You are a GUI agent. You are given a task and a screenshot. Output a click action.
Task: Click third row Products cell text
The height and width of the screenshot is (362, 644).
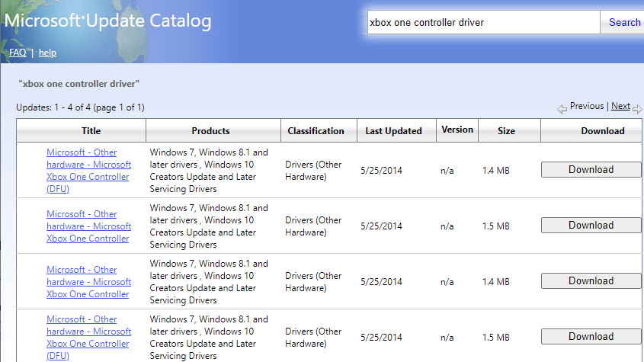[209, 282]
